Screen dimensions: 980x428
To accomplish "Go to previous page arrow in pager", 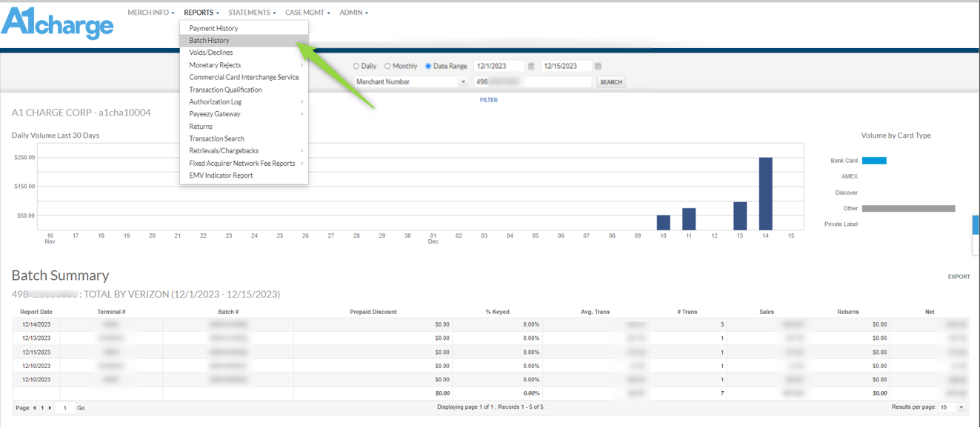I will point(34,408).
